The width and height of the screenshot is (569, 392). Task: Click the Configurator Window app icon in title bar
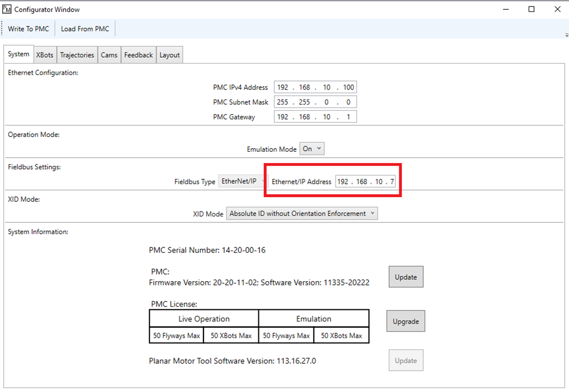pos(7,10)
